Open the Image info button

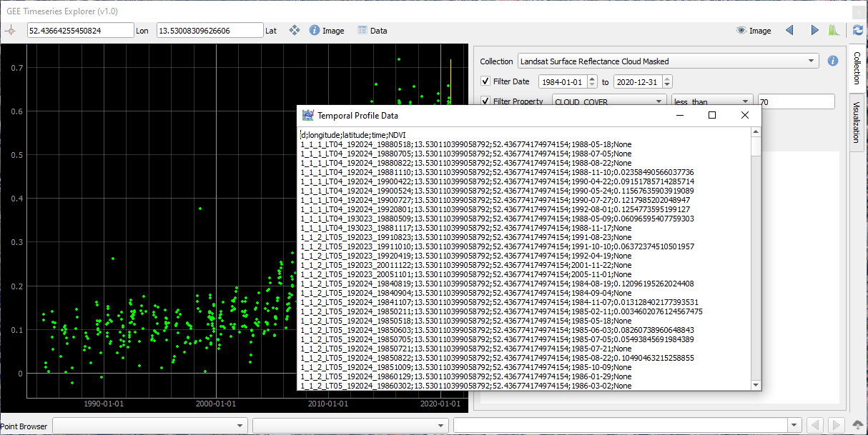pyautogui.click(x=327, y=31)
